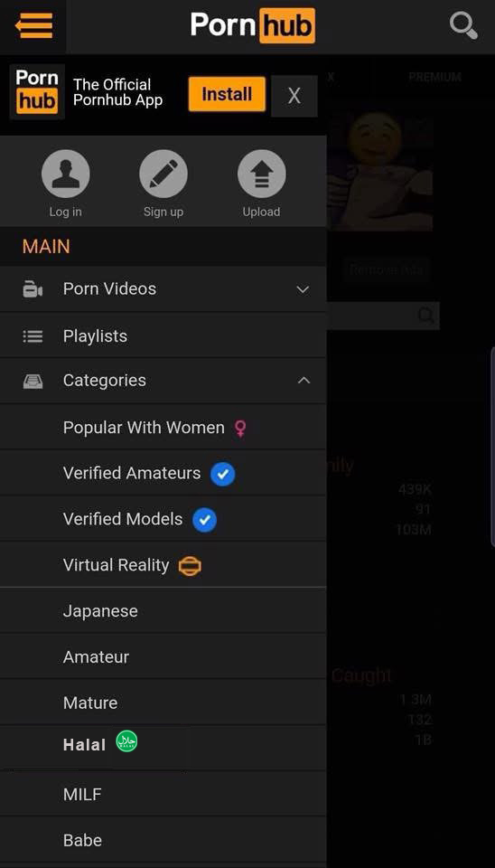Image resolution: width=495 pixels, height=868 pixels.
Task: Open the Popular With Women category
Action: click(163, 428)
